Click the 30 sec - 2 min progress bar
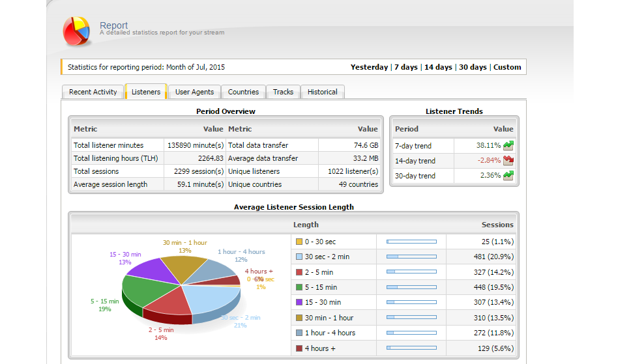Screen dimensions: 631x364 tap(411, 257)
